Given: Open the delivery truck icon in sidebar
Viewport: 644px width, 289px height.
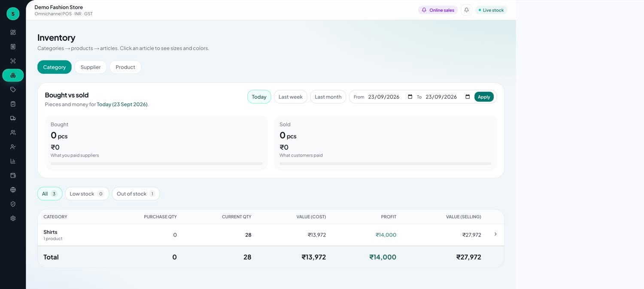Looking at the screenshot, I should coord(13,118).
